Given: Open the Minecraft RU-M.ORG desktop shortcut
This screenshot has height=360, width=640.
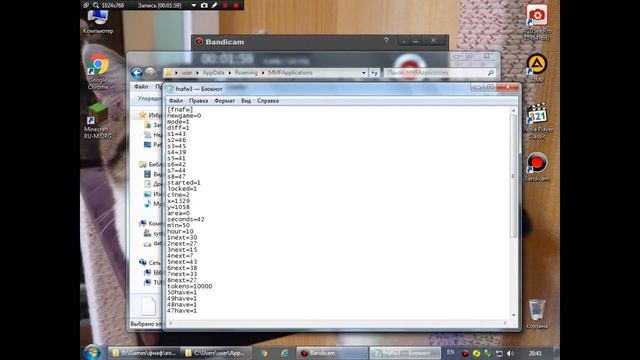Looking at the screenshot, I should (x=98, y=121).
